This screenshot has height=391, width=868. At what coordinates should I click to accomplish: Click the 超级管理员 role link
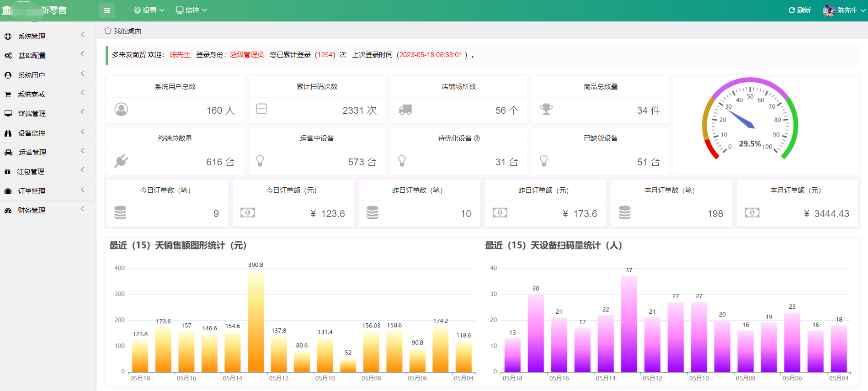pos(247,55)
